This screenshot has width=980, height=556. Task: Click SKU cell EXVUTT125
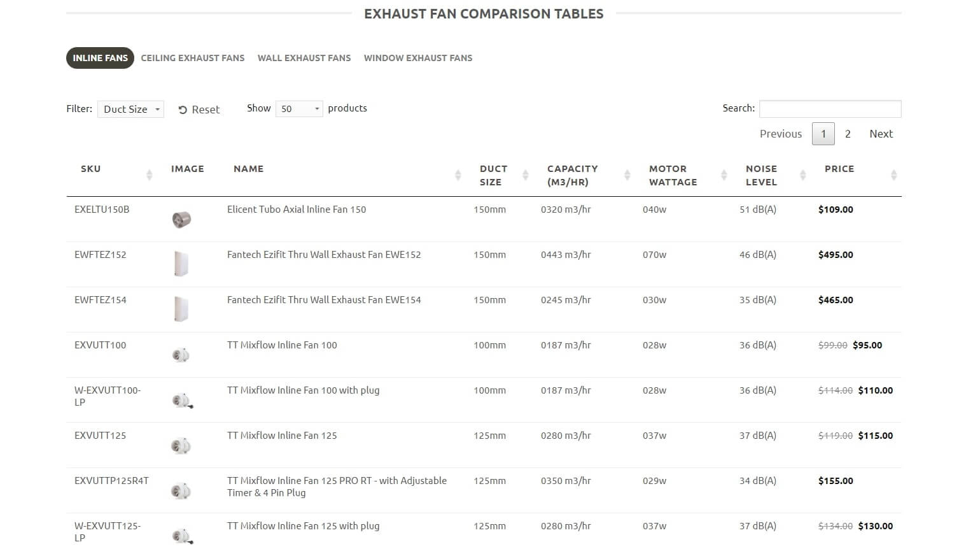(101, 436)
